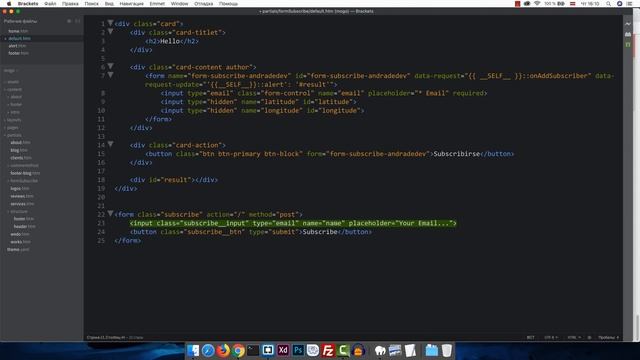Place cursor in highlighted line 23 code
The image size is (640, 360).
click(293, 223)
